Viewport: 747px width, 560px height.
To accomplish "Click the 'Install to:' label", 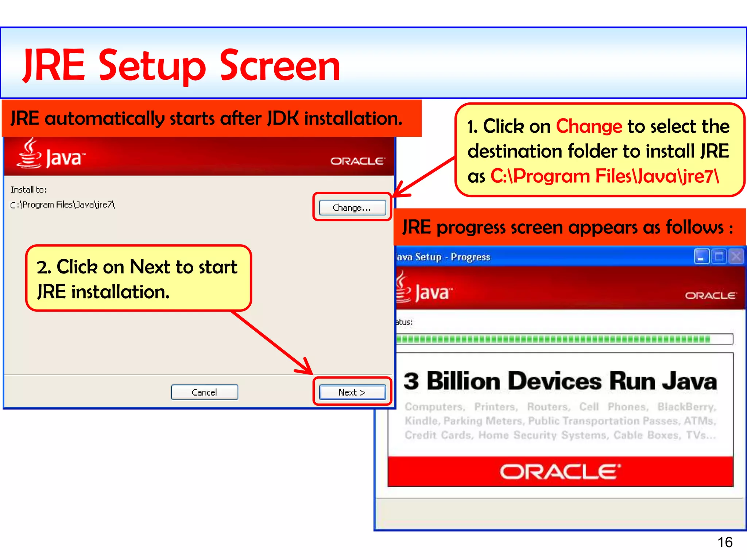I will coord(28,190).
